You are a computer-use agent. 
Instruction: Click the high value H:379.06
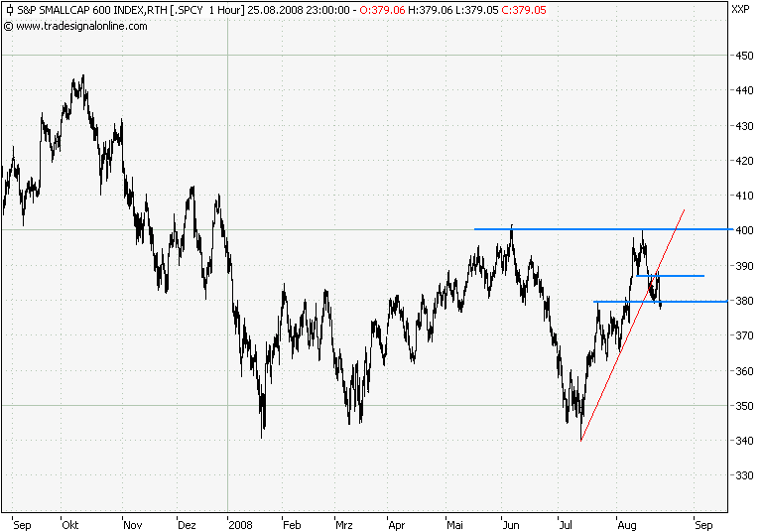(431, 10)
